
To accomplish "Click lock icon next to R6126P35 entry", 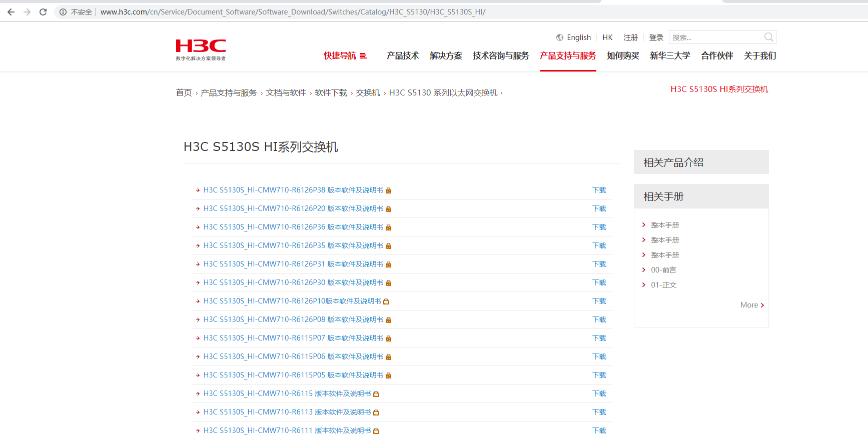I will click(x=389, y=246).
